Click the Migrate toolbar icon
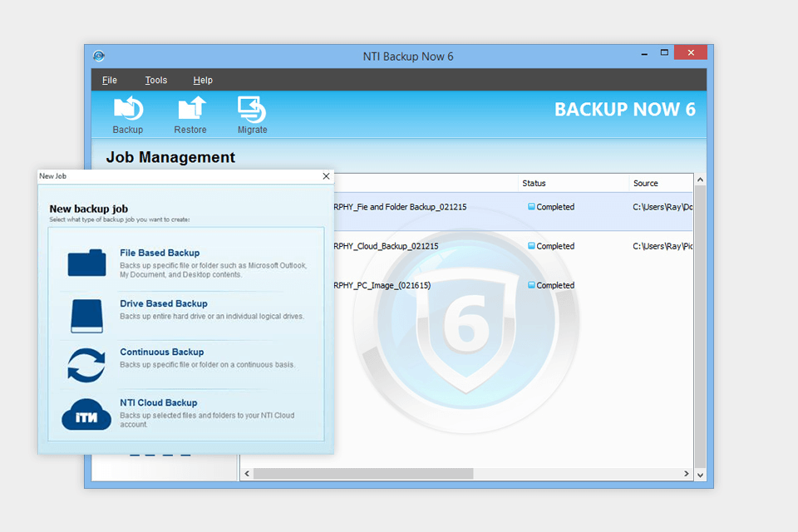Image resolution: width=798 pixels, height=532 pixels. coord(252,109)
